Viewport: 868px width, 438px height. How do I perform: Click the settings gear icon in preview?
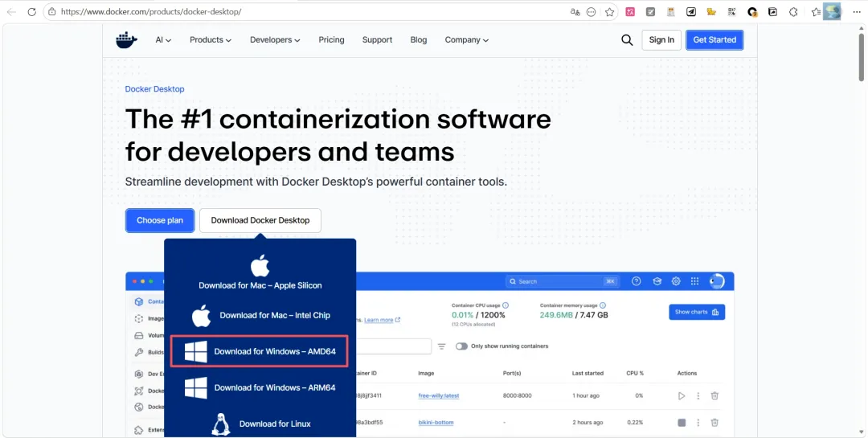pos(676,281)
